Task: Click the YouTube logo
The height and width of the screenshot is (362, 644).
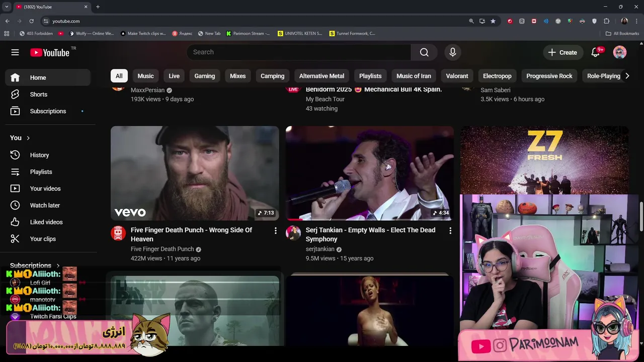Action: (x=49, y=53)
